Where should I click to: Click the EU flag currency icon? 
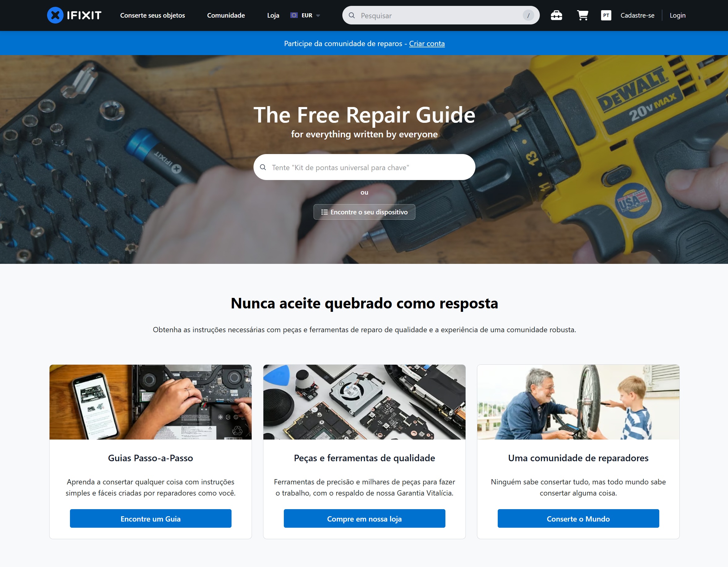tap(294, 15)
